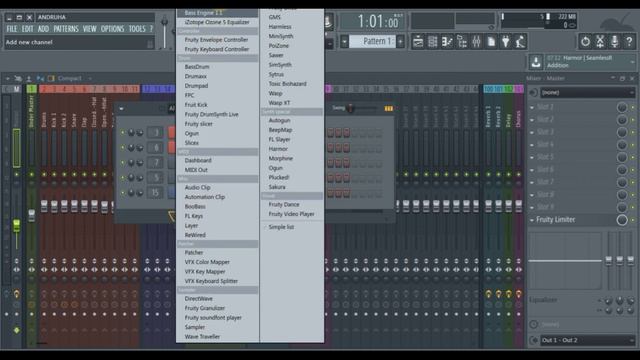This screenshot has width=640, height=360.
Task: Expand the Slot 1 menu arrow
Action: [532, 107]
